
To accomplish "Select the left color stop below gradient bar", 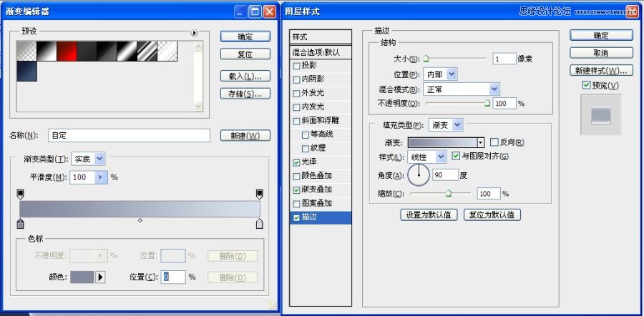I will click(21, 223).
